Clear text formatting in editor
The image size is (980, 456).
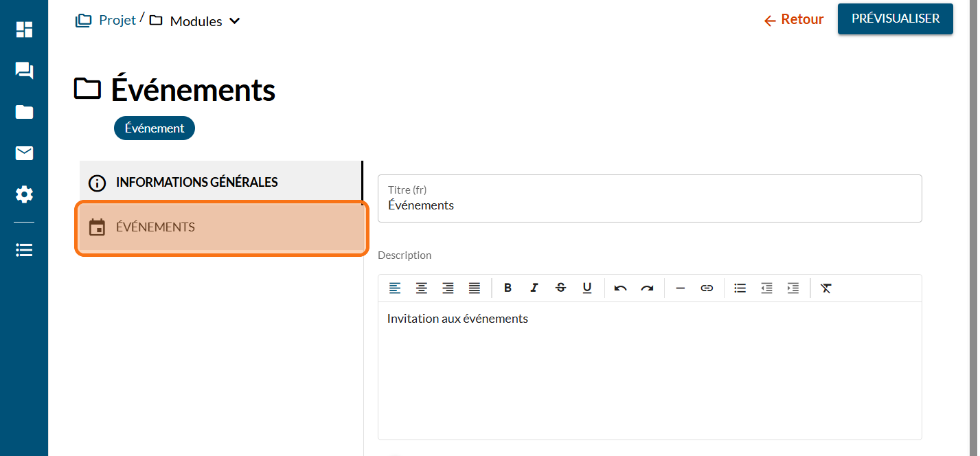coord(826,288)
